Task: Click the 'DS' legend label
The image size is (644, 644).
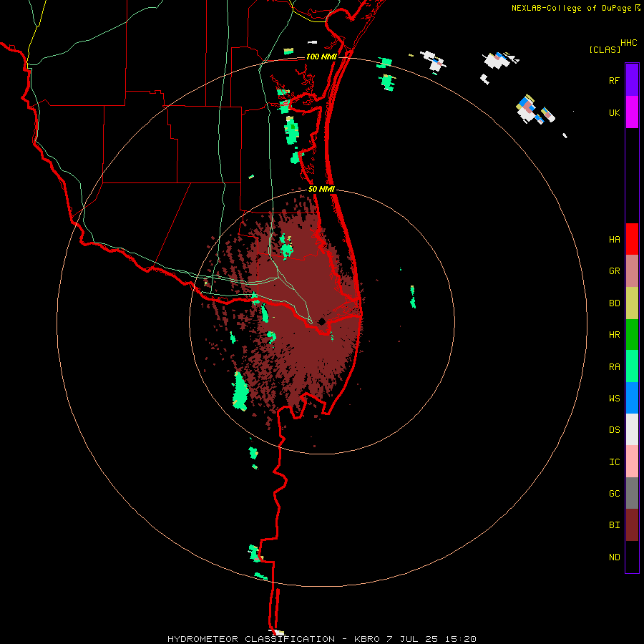Action: pos(614,430)
